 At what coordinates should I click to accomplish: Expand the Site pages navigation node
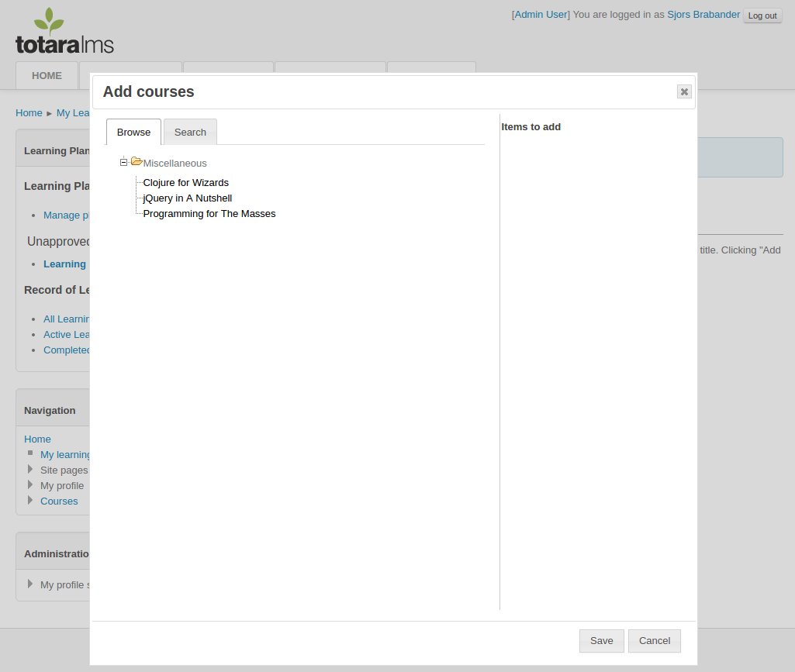tap(30, 470)
